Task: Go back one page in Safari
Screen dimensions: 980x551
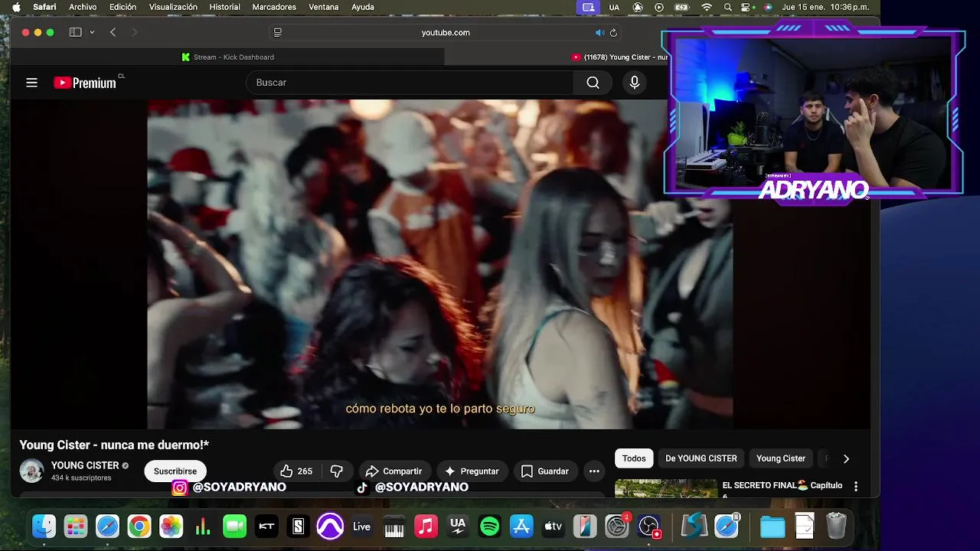Action: (x=113, y=32)
